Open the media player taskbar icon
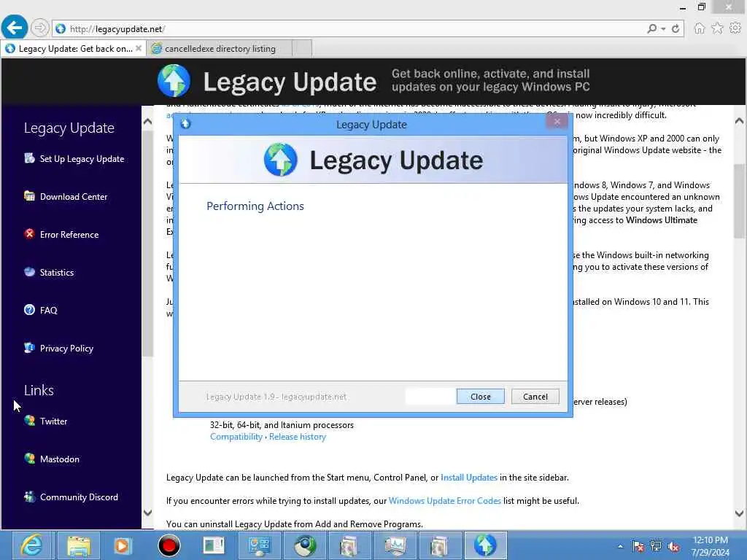747x560 pixels. pyautogui.click(x=123, y=545)
